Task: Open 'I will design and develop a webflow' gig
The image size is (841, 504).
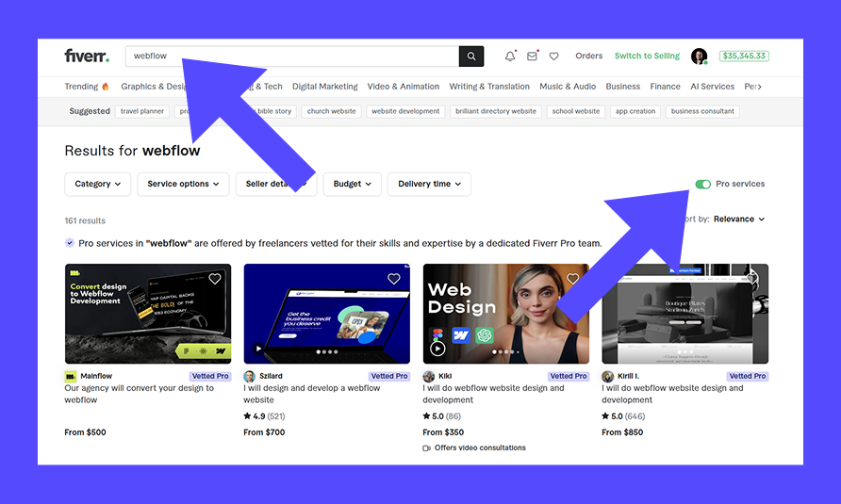Action: [312, 394]
